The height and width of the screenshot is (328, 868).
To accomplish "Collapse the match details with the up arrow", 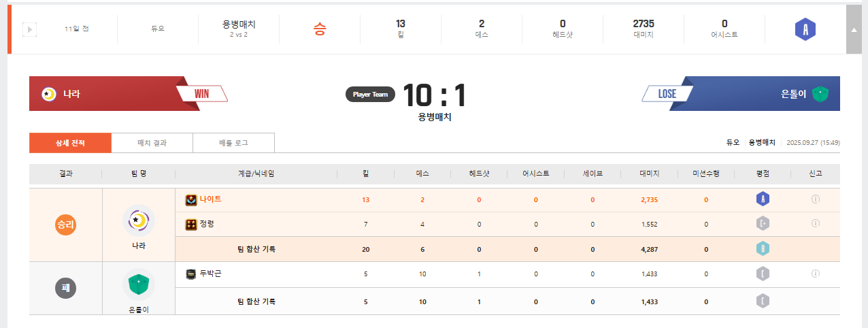I will 854,29.
